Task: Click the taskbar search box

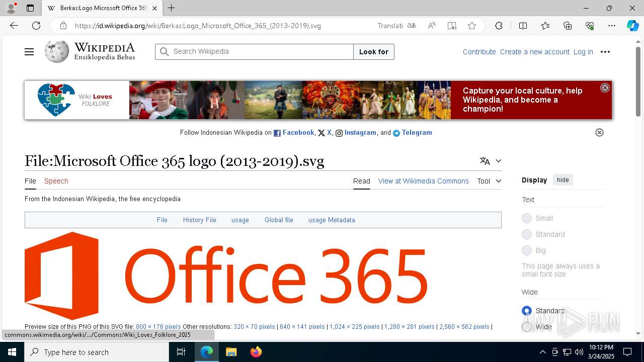Action: [x=97, y=352]
